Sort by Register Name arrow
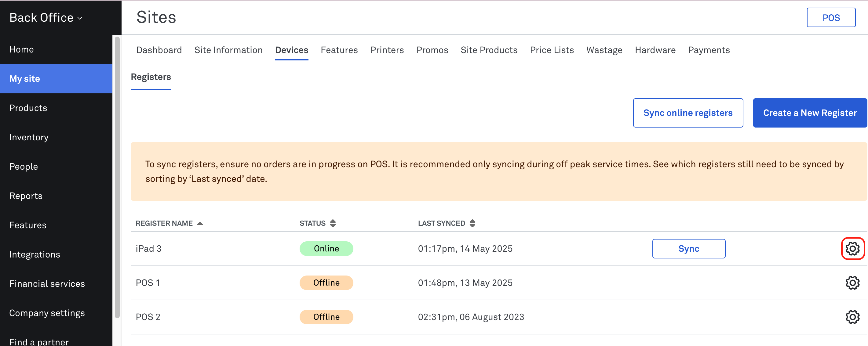868x346 pixels. tap(200, 223)
